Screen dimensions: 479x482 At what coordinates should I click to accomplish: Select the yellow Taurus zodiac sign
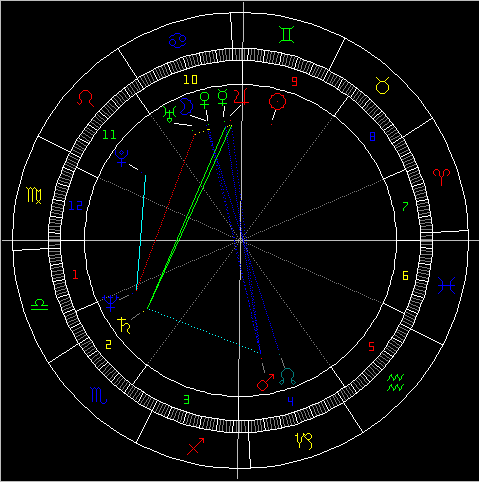[382, 85]
